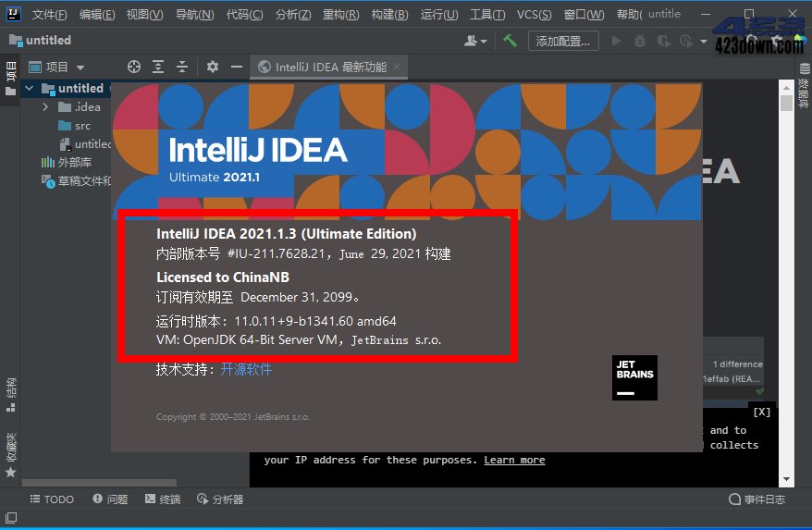Open the 编辑(E) menu

[97, 15]
